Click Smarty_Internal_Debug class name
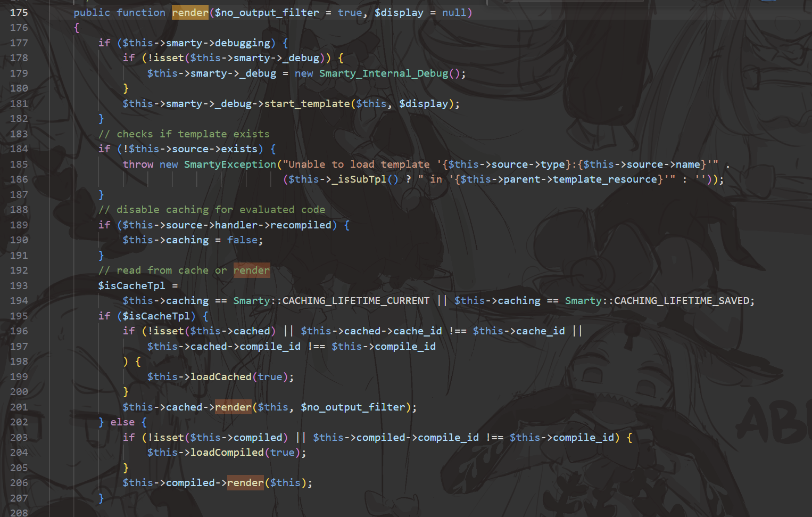The height and width of the screenshot is (517, 812). [x=383, y=73]
